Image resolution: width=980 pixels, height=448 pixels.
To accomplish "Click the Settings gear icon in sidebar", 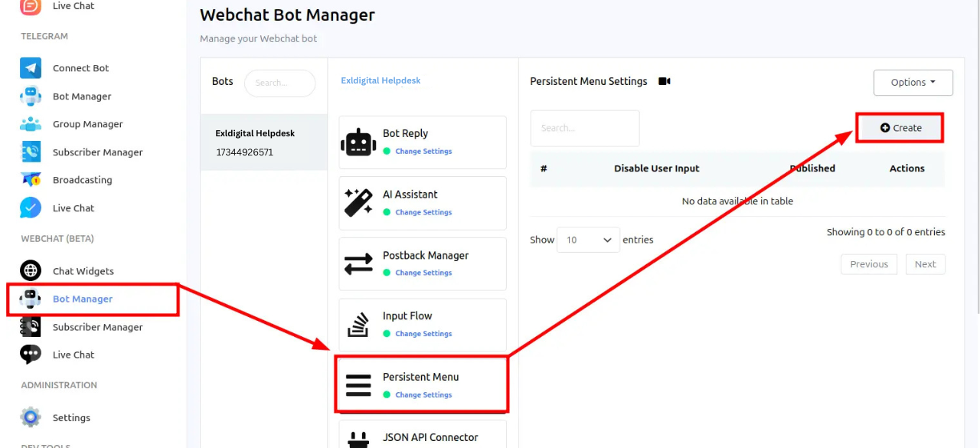I will click(31, 417).
